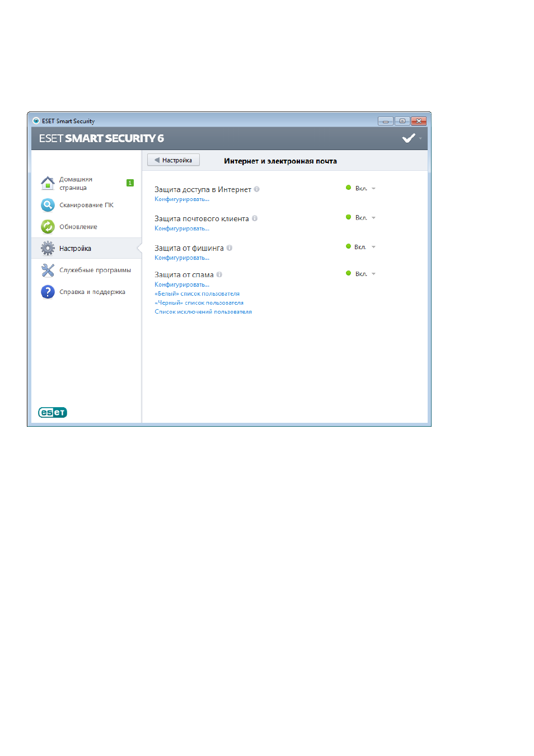The image size is (534, 756).
Task: Click info icon beside Защита от фишинга
Action: coord(229,248)
